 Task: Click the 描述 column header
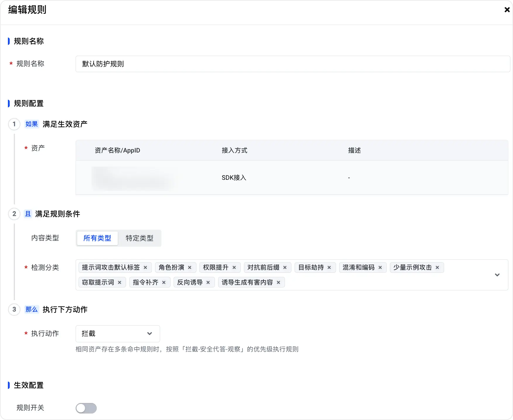(x=354, y=150)
